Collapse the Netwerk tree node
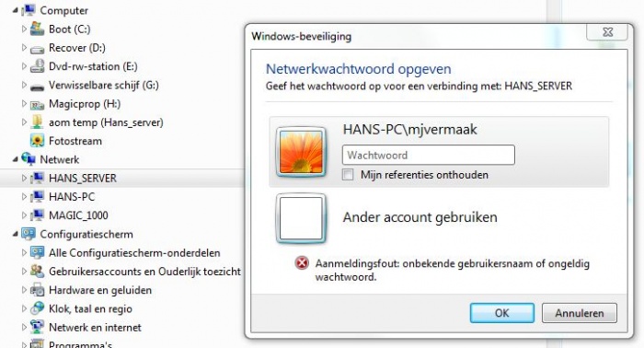The image size is (644, 348). [16, 159]
